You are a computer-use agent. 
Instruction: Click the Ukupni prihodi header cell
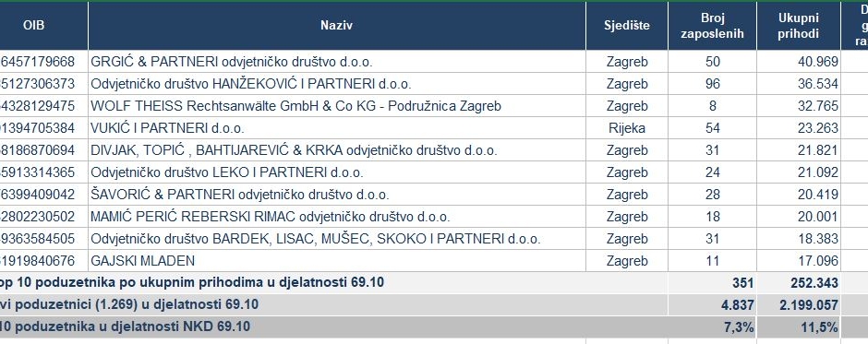coord(798,26)
